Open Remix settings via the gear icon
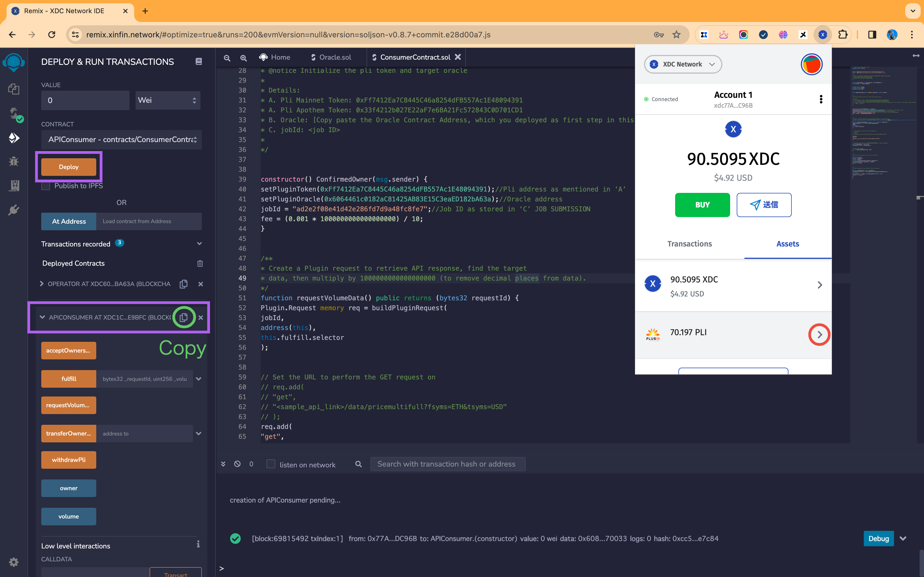 click(14, 562)
